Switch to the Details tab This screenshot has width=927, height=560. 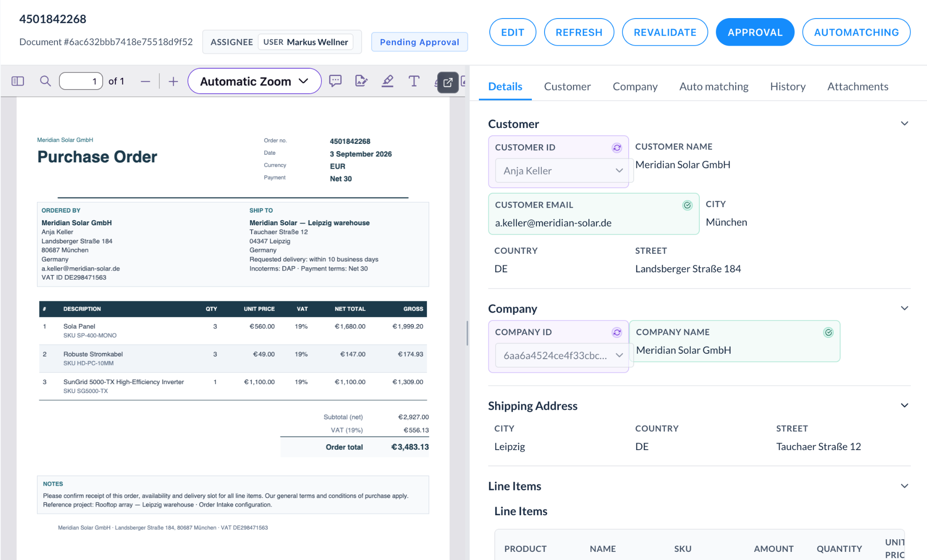[505, 86]
